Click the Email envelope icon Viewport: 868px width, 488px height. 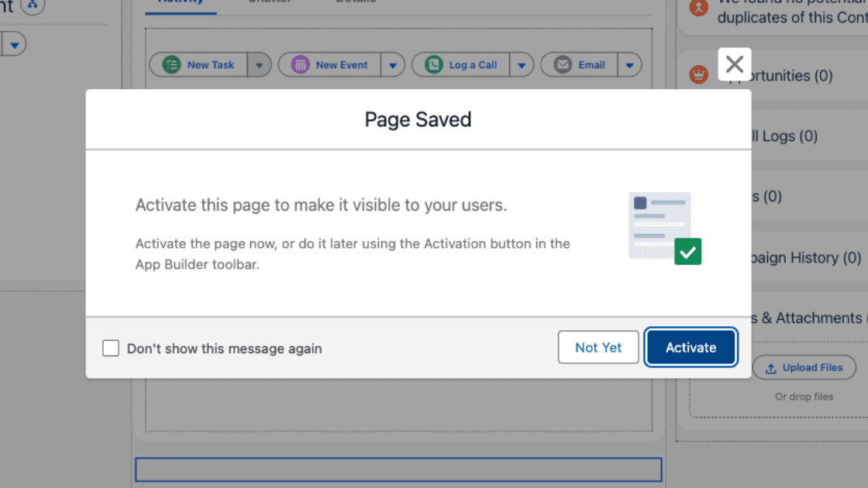[x=562, y=64]
